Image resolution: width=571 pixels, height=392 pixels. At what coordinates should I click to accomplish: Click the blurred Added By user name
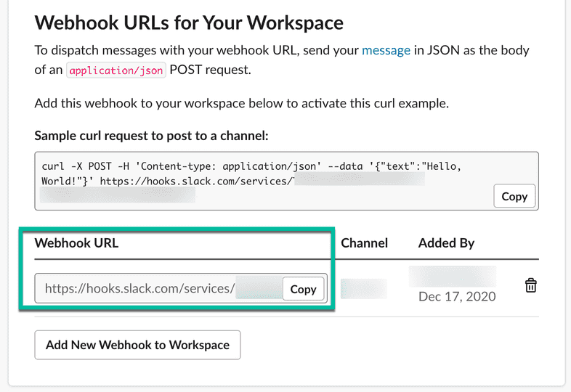pyautogui.click(x=452, y=275)
